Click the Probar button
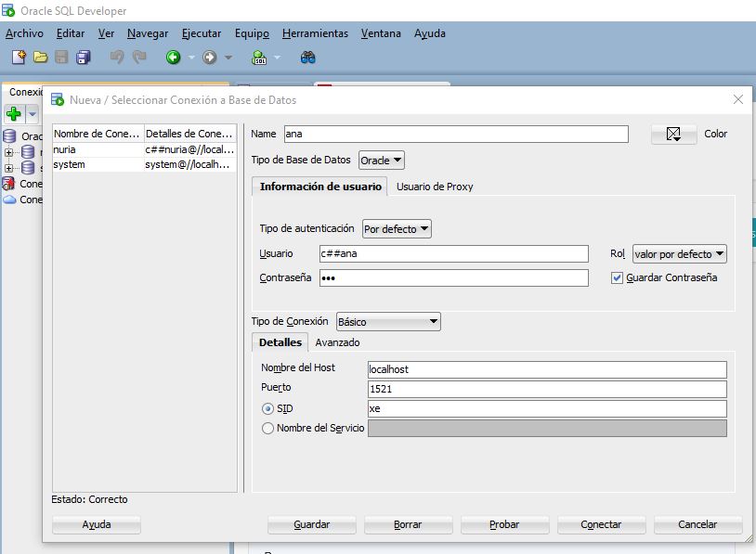This screenshot has height=554, width=756. [505, 524]
